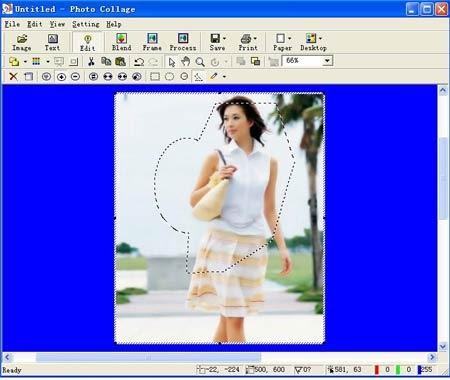450x380 pixels.
Task: Expand the Save dropdown arrow
Action: 224,38
